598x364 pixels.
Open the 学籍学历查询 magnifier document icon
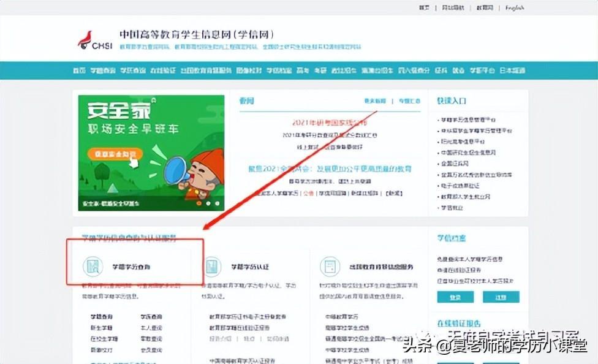93,267
